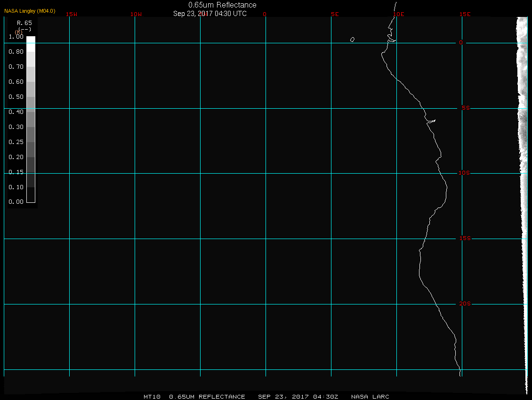532x400 pixels.
Task: Click the "SEP 23, 2017 04:30Z" footer text
Action: pyautogui.click(x=298, y=397)
